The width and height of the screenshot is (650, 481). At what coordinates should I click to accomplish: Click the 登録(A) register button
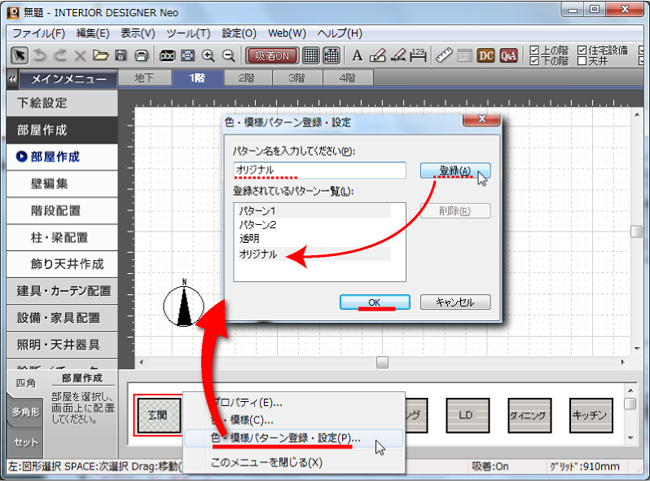point(455,171)
